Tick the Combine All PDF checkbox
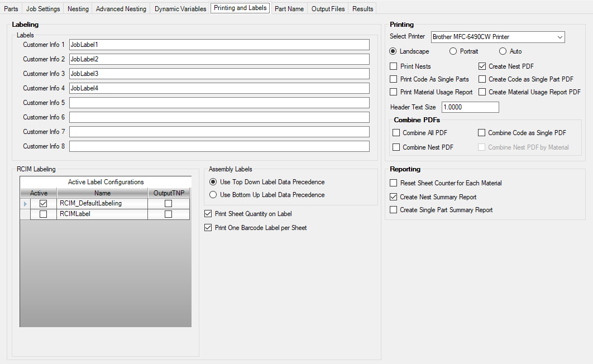593x364 pixels. [x=396, y=133]
